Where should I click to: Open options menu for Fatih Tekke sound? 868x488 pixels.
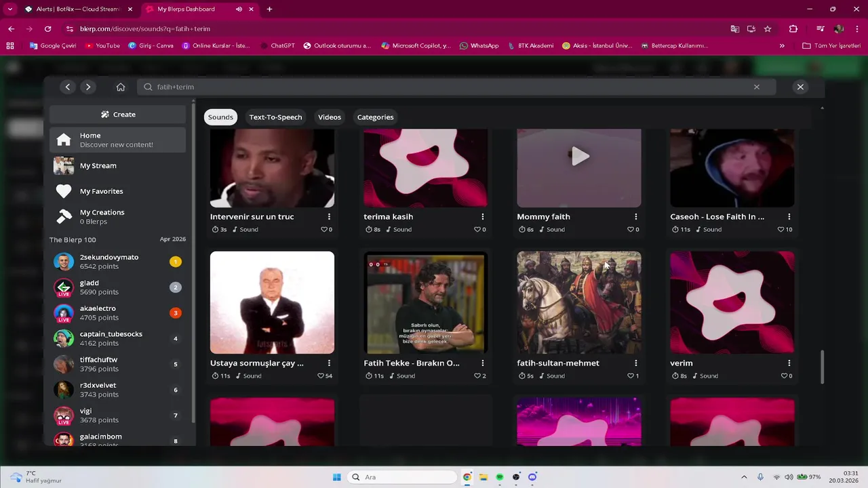point(482,363)
